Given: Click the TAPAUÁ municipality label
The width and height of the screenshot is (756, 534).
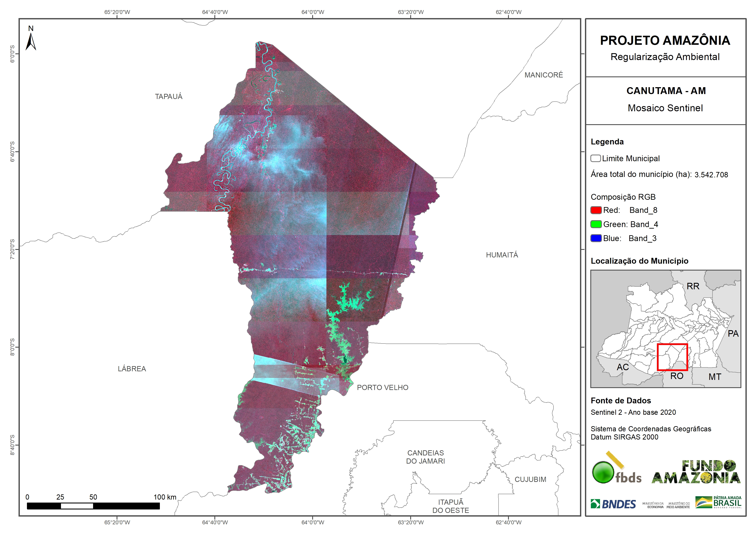Looking at the screenshot, I should pos(168,96).
